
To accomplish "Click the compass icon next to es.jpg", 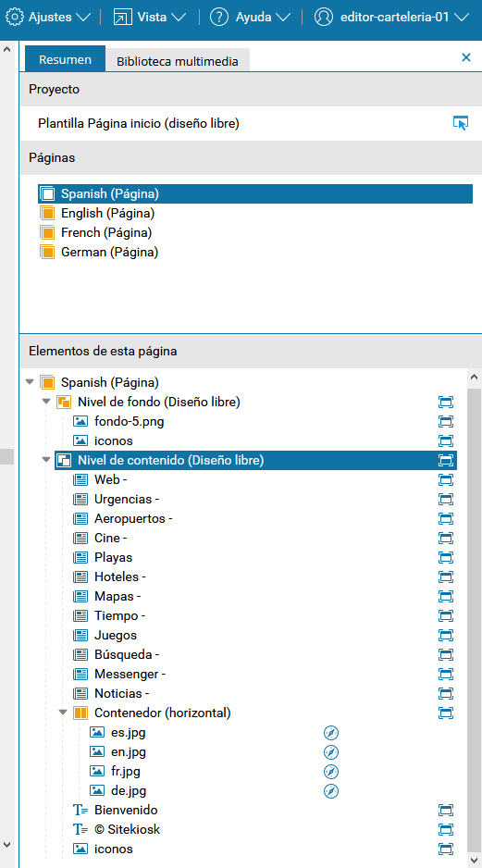I will (x=331, y=732).
